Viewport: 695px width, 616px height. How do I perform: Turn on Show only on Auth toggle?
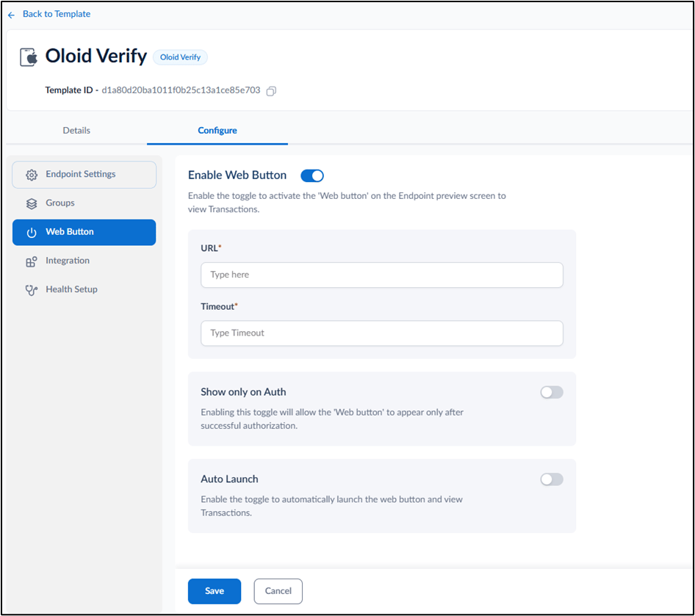(552, 392)
